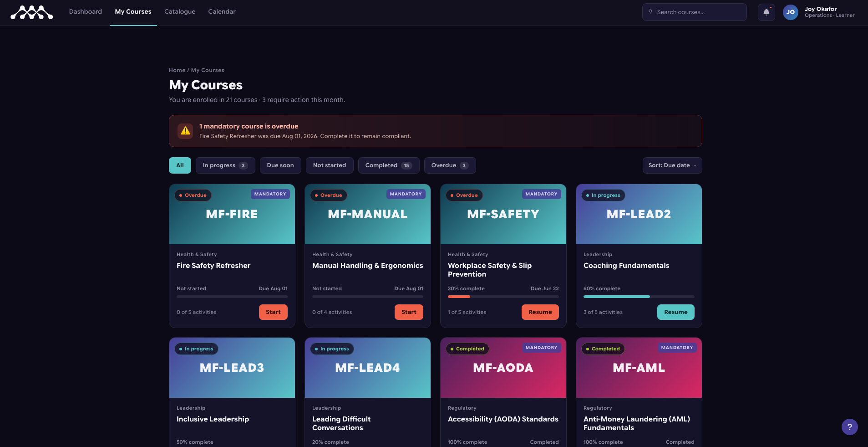Open the MF-MANUAL course thumbnail

[x=368, y=214]
